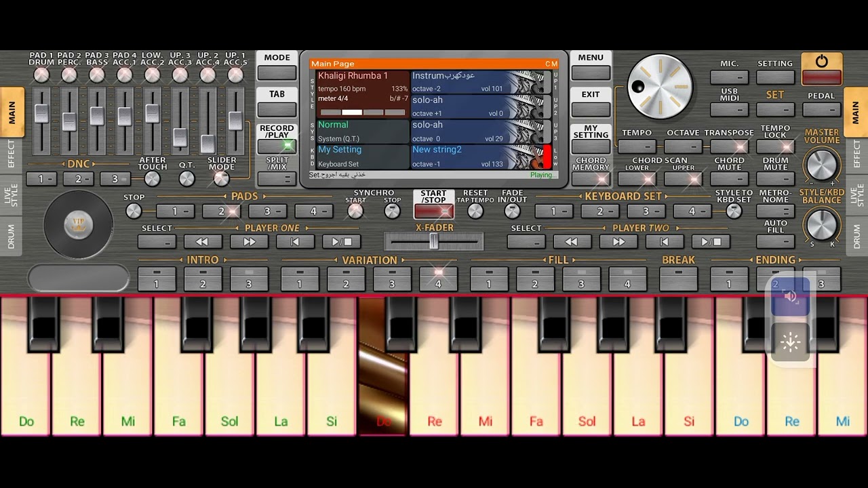Image resolution: width=868 pixels, height=488 pixels.
Task: Tap the brightness overlay icon
Action: point(791,342)
